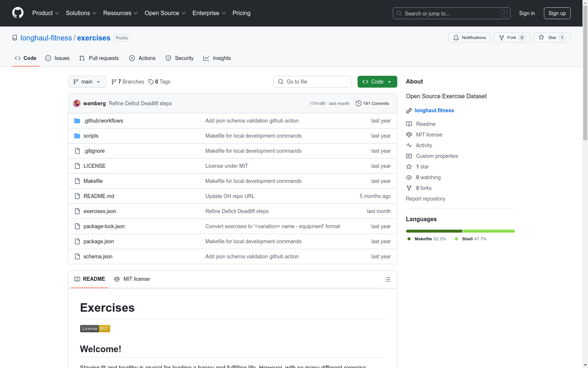Click the MIT license scales icon in About

409,135
